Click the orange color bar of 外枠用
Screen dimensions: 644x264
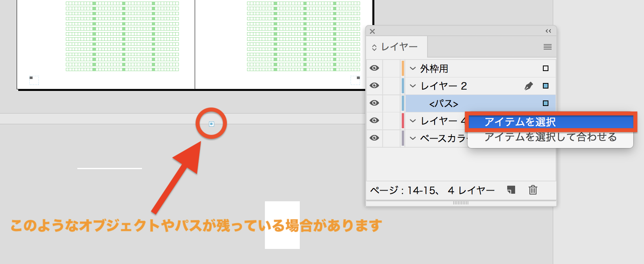click(x=403, y=68)
